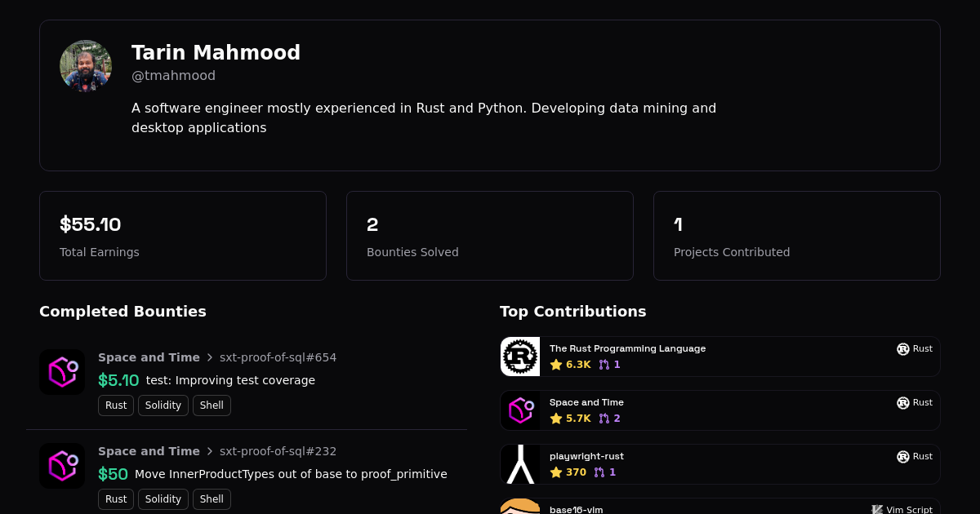Open The Rust Programming Language gear logo

coord(520,357)
